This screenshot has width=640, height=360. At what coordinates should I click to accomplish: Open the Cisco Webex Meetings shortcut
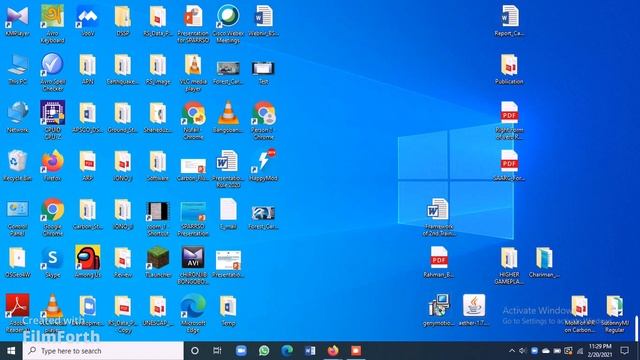pos(228,23)
